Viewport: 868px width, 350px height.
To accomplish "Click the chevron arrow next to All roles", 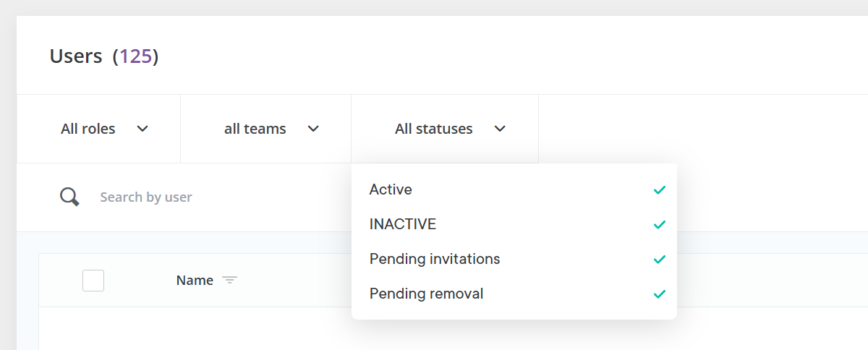I will coord(142,129).
